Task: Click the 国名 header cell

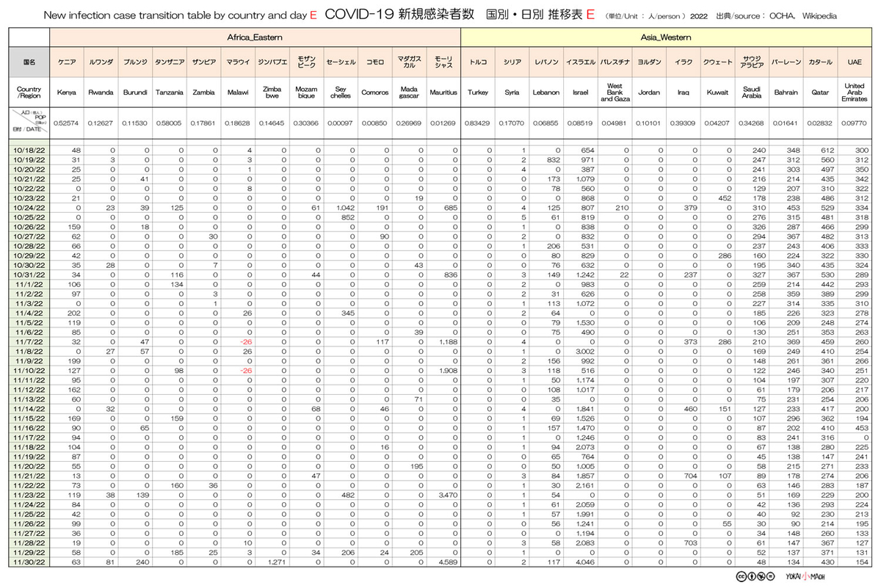Action: click(x=29, y=62)
